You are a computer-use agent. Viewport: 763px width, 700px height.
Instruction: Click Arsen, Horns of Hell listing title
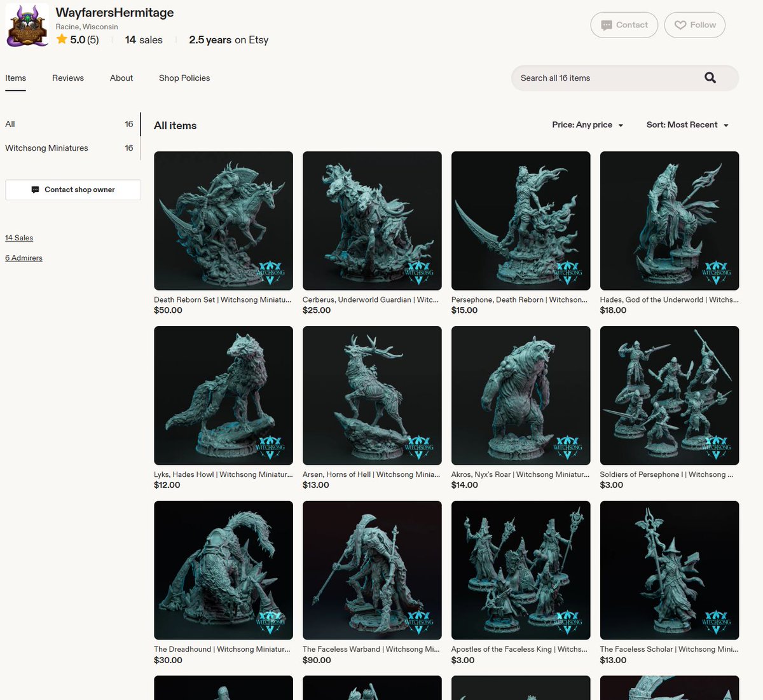coord(371,474)
